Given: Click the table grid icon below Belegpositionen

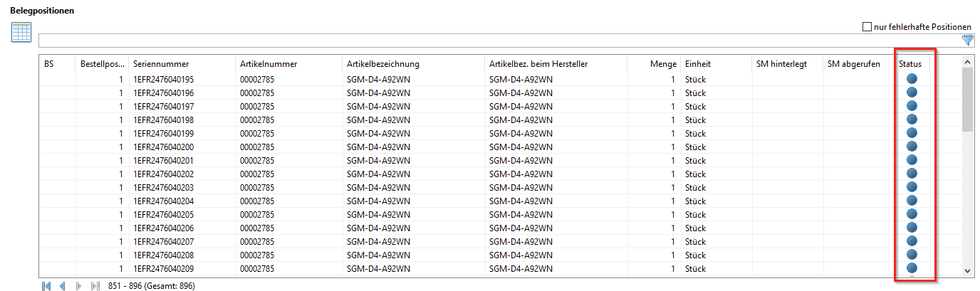Looking at the screenshot, I should point(21,33).
